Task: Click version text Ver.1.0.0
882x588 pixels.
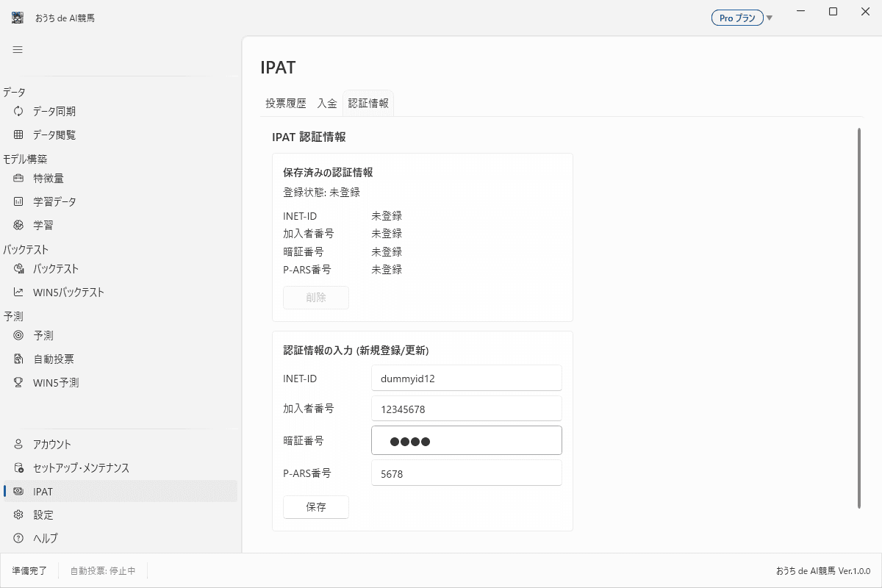Action: click(x=854, y=570)
